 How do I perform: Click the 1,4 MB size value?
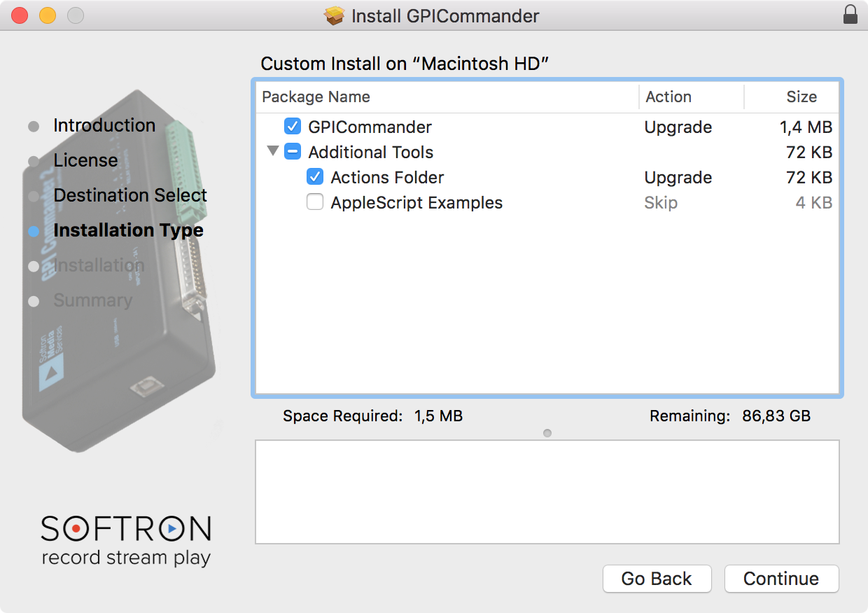[806, 127]
